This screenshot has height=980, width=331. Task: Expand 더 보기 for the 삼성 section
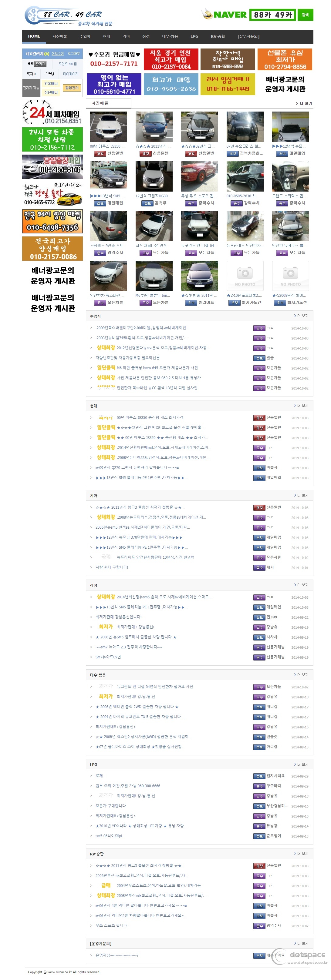pyautogui.click(x=301, y=585)
